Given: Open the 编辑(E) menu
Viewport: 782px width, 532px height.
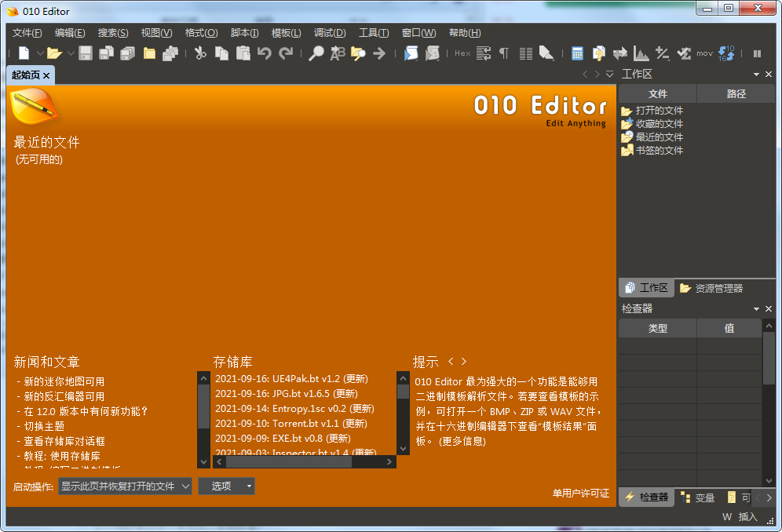Looking at the screenshot, I should point(70,32).
